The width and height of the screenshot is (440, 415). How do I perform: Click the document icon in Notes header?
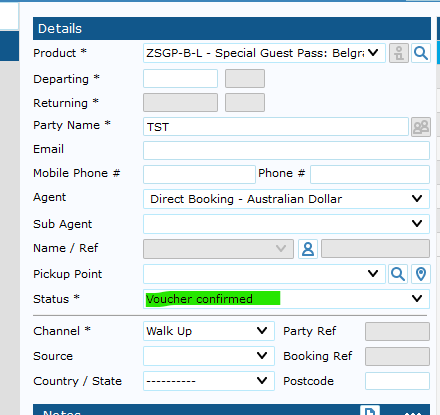point(370,410)
